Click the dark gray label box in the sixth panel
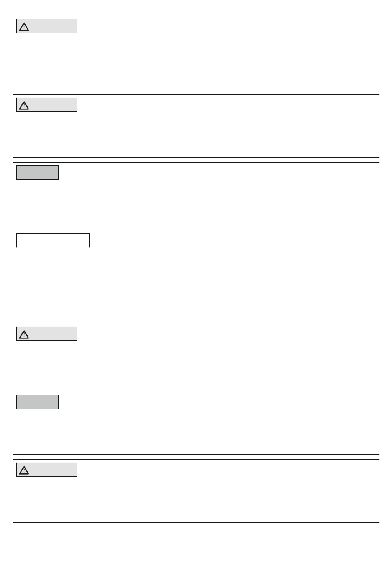This screenshot has width=392, height=567. pos(37,402)
